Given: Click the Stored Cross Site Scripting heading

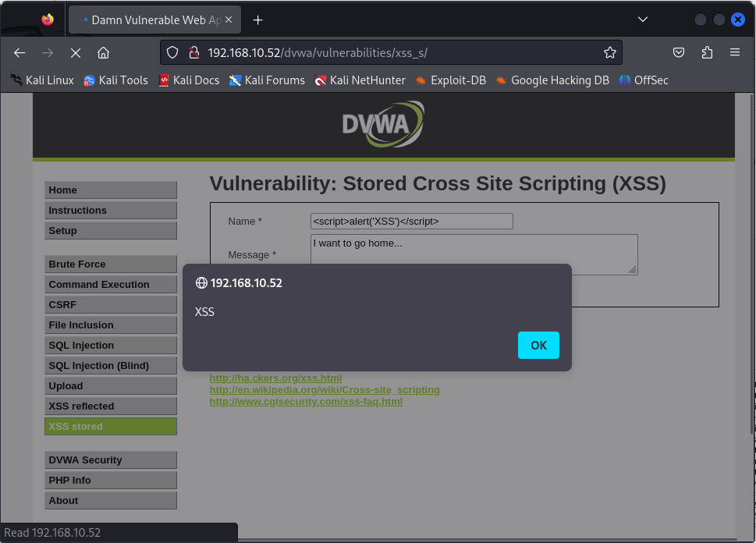Looking at the screenshot, I should (438, 184).
